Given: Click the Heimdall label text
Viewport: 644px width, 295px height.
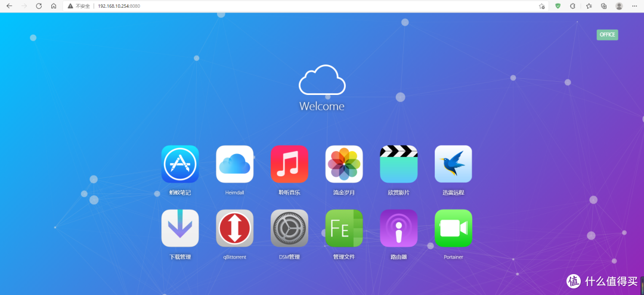Looking at the screenshot, I should tap(234, 192).
